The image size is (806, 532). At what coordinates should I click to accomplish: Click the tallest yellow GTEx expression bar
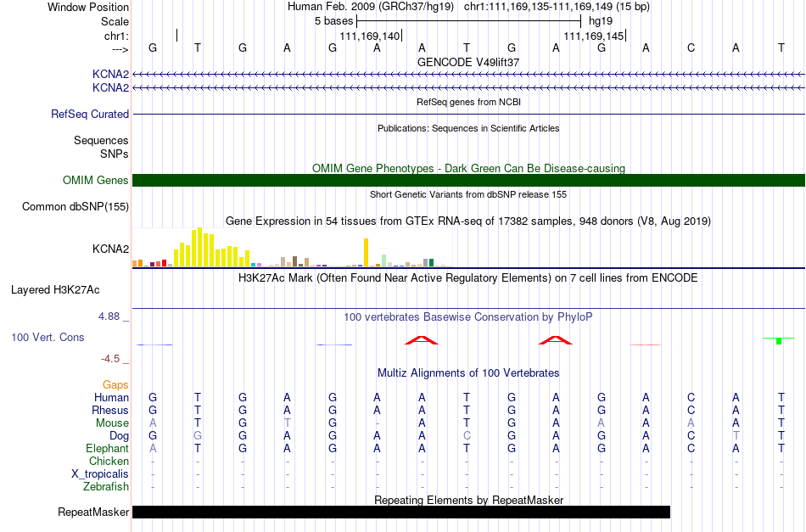tap(200, 247)
